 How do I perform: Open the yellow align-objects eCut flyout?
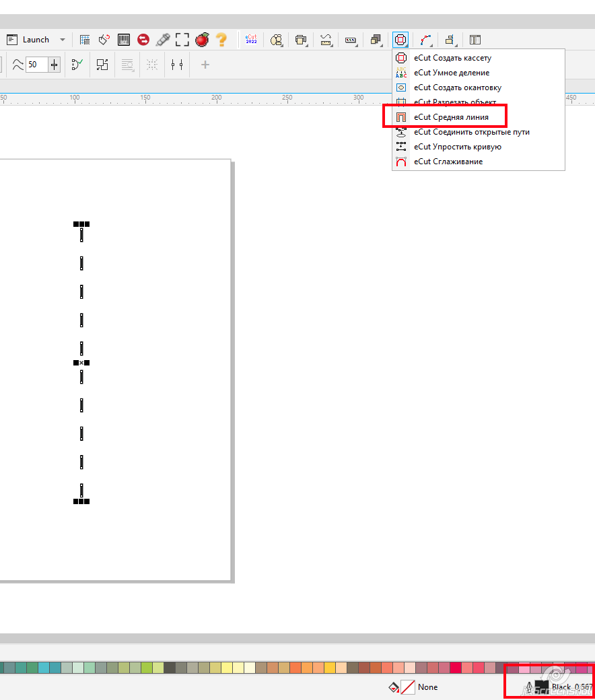(x=450, y=40)
